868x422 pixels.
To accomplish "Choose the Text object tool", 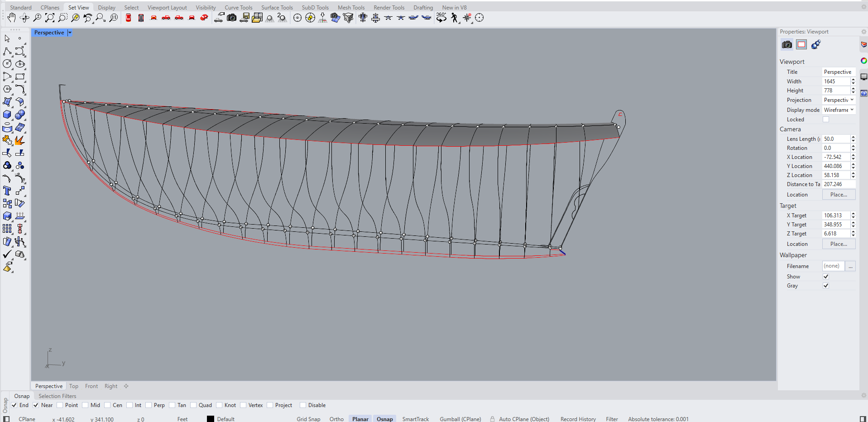I will click(x=7, y=191).
